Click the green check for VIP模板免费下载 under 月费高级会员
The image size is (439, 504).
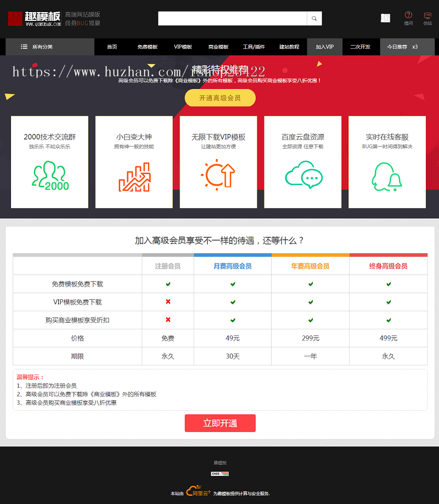(232, 302)
